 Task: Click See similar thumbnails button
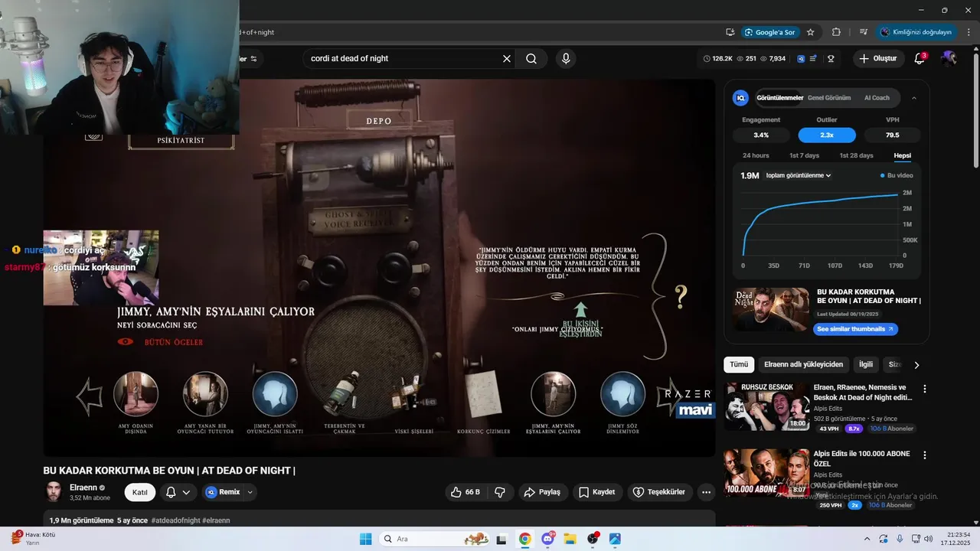click(855, 329)
